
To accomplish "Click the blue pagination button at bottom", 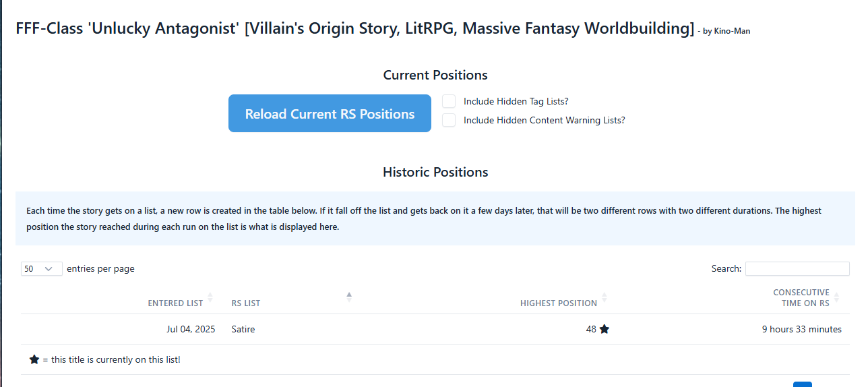I will click(x=803, y=384).
